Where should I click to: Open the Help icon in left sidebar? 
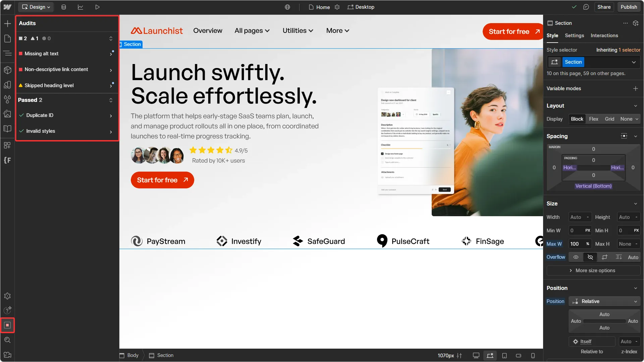(7, 310)
